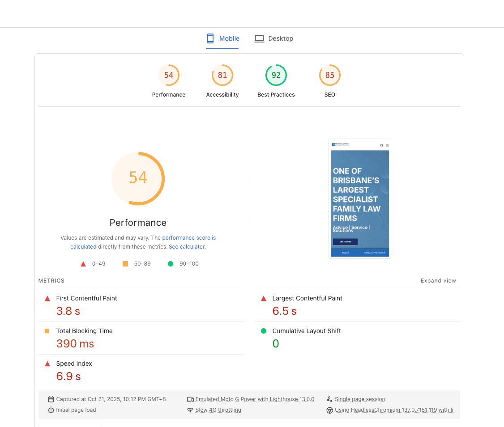The image size is (504, 427).
Task: Click the emulated device icon in the footer
Action: pos(191,399)
